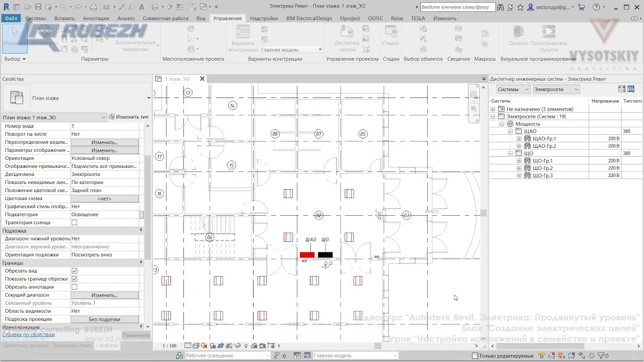Viewport: 644px width, 362px height.
Task: Launch the Dynamo Player (Проигрыватель Dynamo)
Action: click(548, 39)
